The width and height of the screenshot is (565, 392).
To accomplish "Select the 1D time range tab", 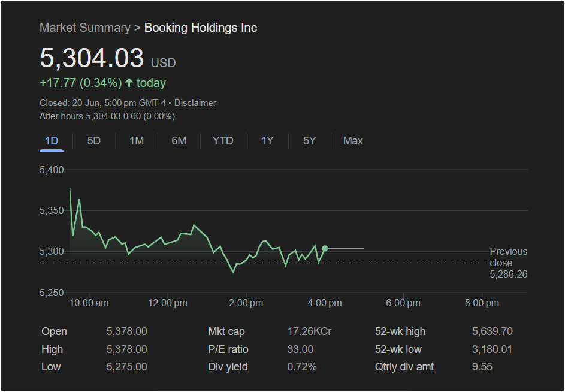I will (52, 141).
